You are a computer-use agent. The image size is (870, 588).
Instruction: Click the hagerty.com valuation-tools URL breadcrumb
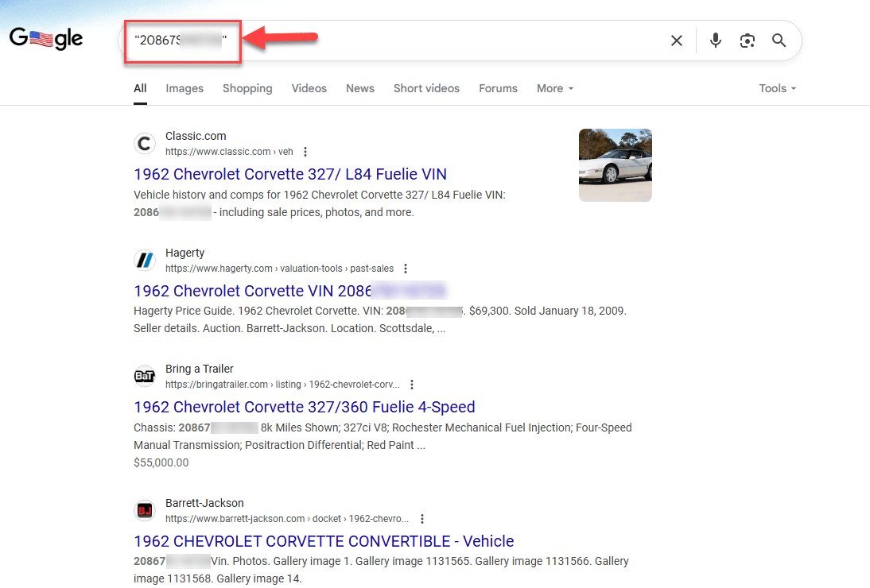279,269
